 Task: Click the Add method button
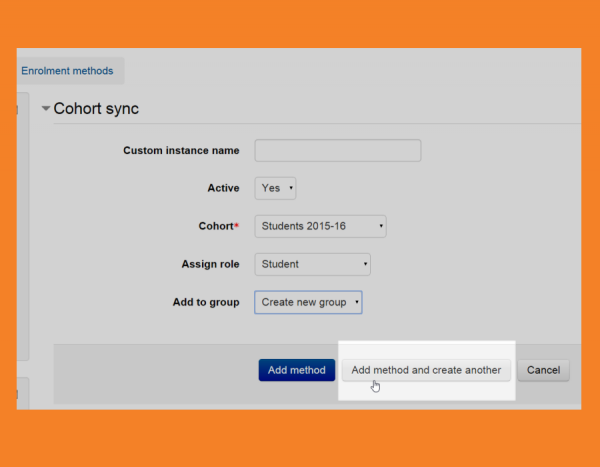click(x=296, y=370)
